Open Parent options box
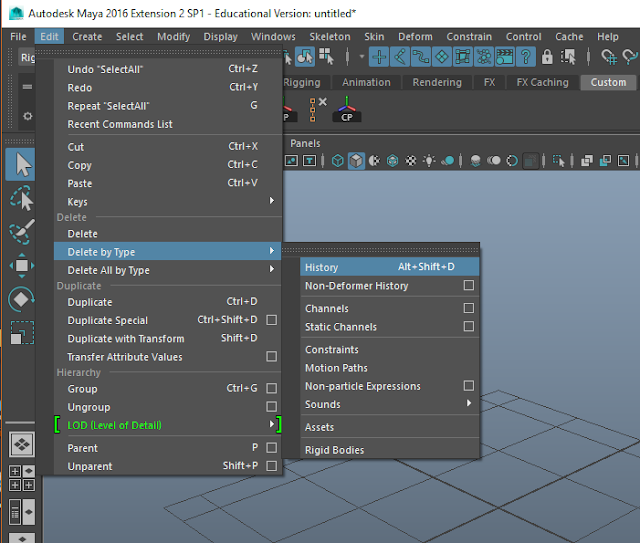This screenshot has height=543, width=640. point(271,447)
